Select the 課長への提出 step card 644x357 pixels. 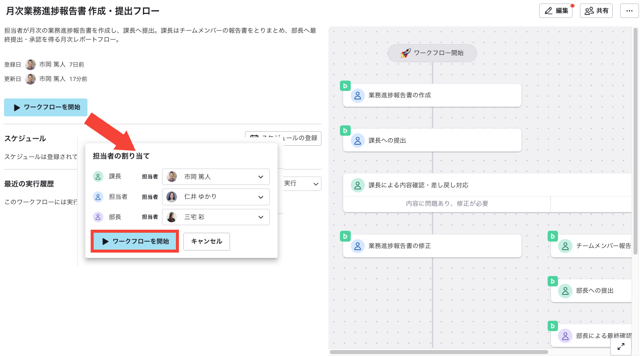click(432, 140)
